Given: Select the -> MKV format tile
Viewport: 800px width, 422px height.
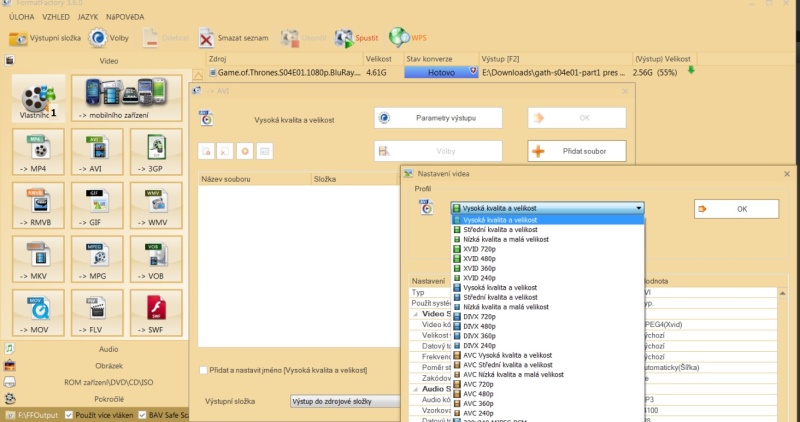Looking at the screenshot, I should 38,259.
